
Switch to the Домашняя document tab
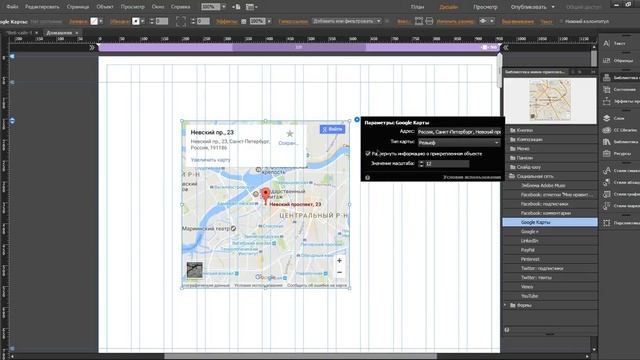point(60,33)
